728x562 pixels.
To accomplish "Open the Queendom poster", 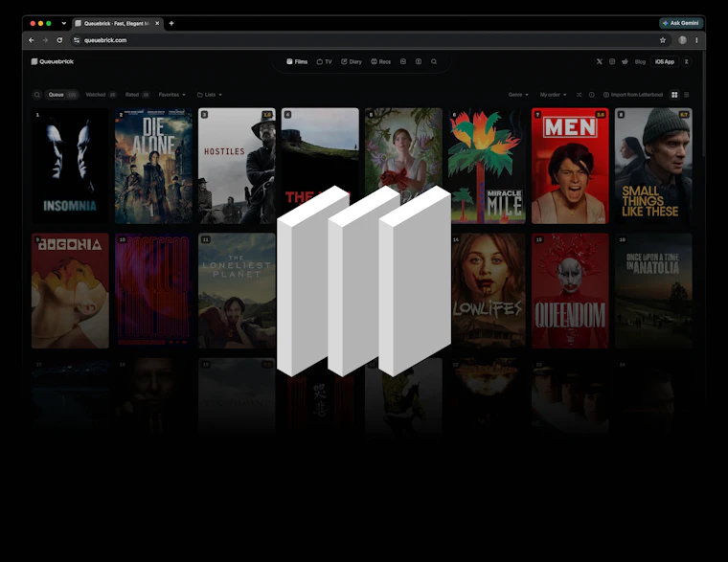I will (570, 290).
